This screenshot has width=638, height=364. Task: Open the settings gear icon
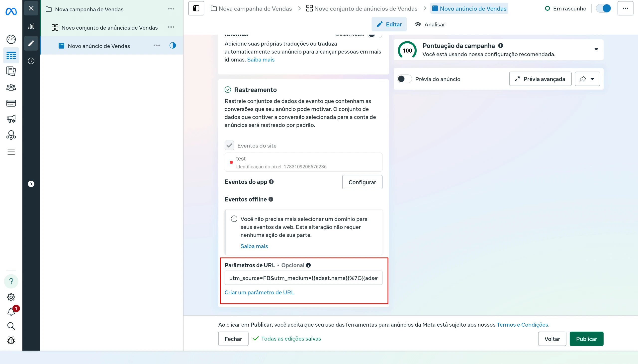pos(11,297)
